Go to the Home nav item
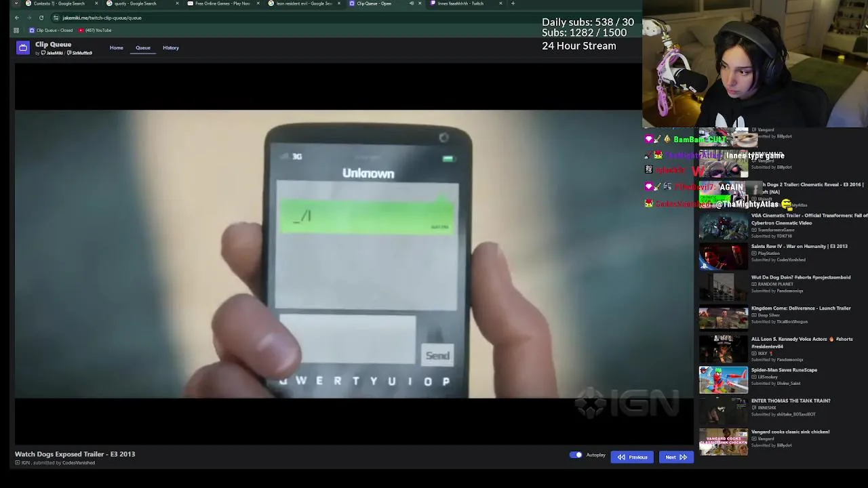868x488 pixels. tap(117, 47)
